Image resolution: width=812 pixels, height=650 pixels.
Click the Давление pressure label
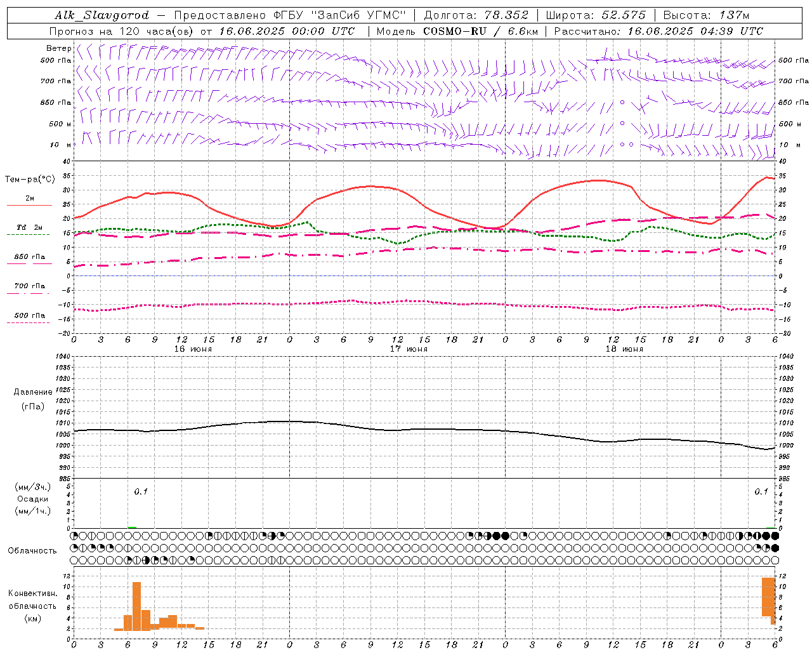(x=33, y=392)
